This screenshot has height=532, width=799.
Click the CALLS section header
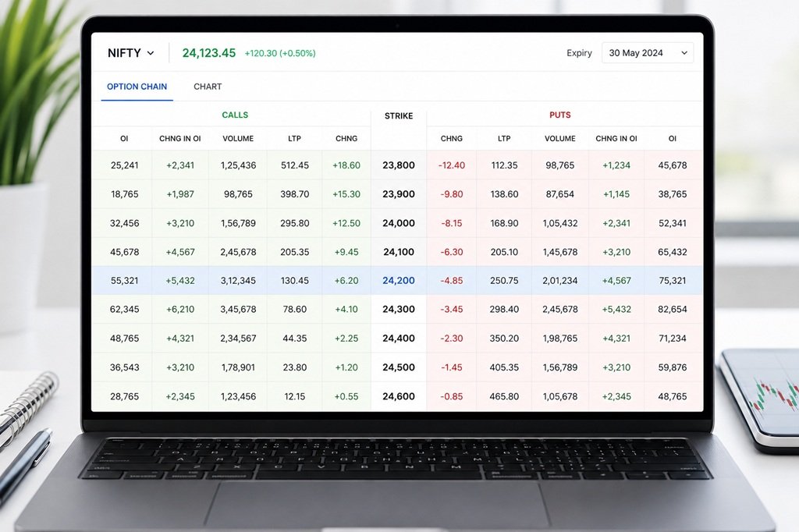tap(235, 115)
